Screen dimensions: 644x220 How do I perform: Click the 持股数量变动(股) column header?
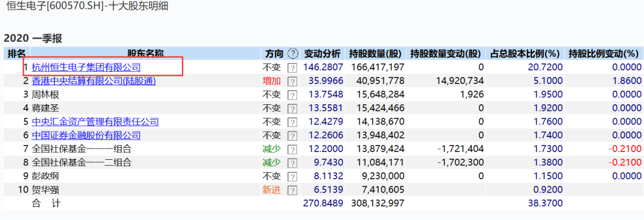(445, 53)
